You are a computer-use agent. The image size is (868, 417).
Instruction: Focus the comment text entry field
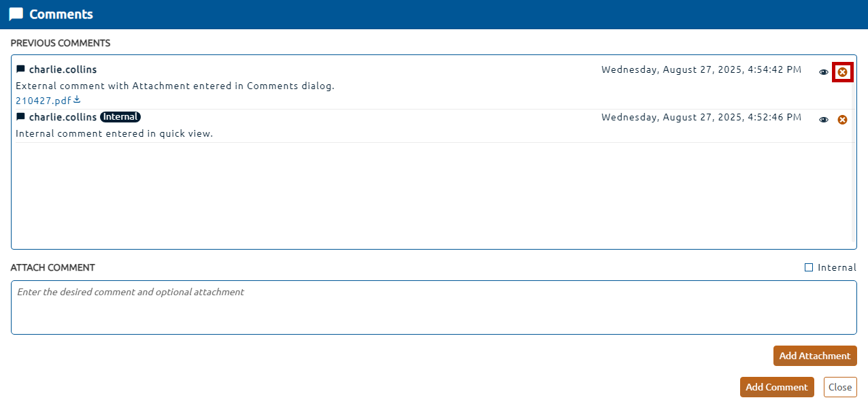click(433, 307)
